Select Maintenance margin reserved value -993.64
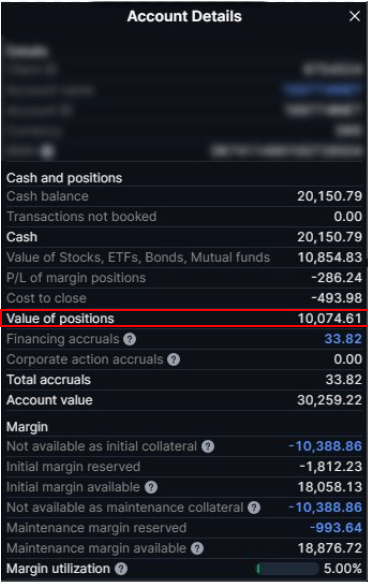The height and width of the screenshot is (582, 368). pyautogui.click(x=336, y=528)
